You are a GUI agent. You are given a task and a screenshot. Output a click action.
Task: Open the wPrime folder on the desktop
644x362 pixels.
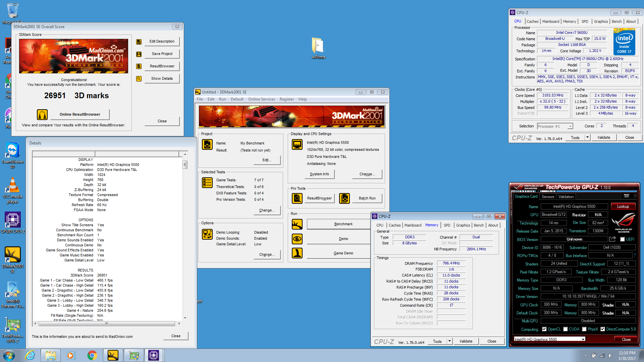tap(318, 48)
